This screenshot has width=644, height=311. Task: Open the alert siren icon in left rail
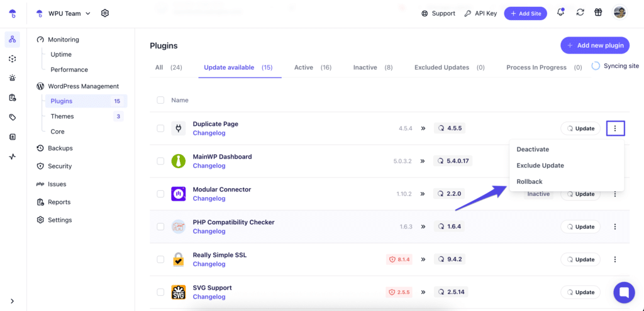pos(13,78)
